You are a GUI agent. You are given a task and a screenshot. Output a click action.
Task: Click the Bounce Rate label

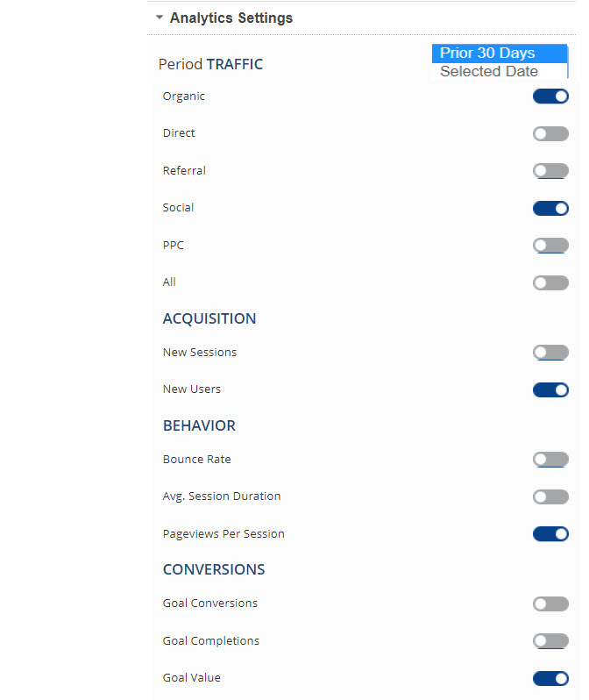pyautogui.click(x=196, y=460)
